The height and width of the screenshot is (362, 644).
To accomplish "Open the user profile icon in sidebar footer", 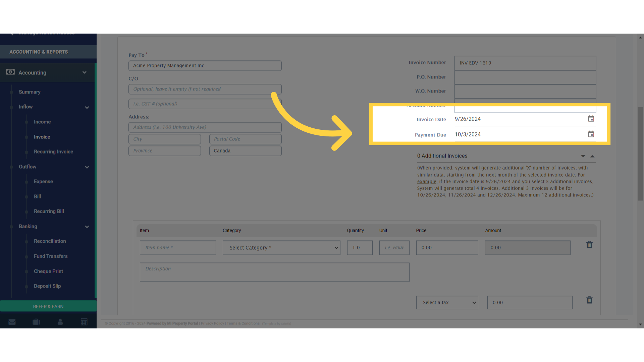I will click(x=60, y=322).
